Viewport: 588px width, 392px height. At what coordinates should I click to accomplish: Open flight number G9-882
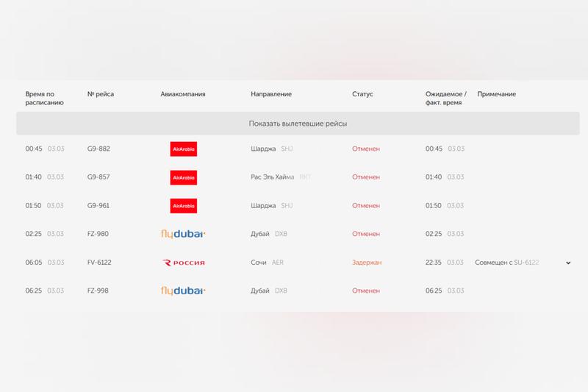(x=98, y=149)
